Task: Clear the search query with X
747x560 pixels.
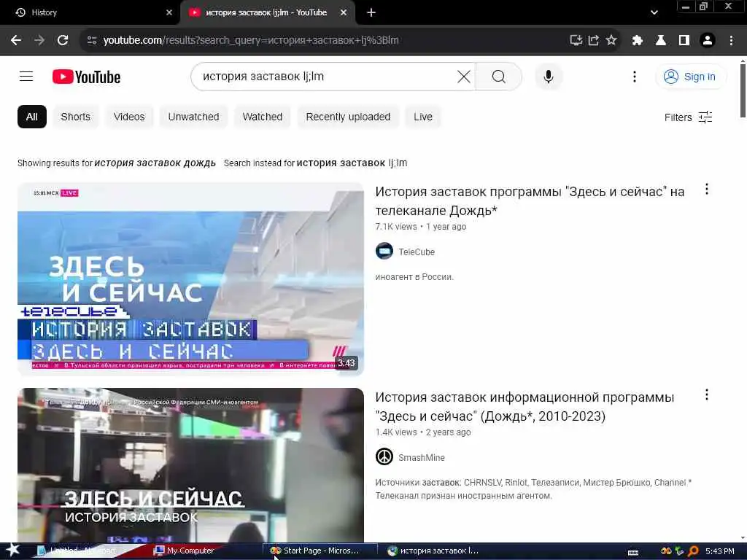Action: point(463,76)
